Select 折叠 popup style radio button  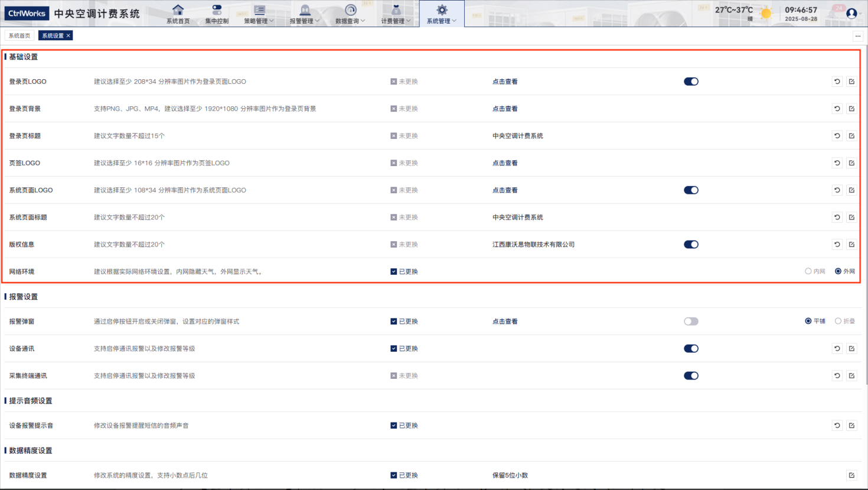pos(838,321)
